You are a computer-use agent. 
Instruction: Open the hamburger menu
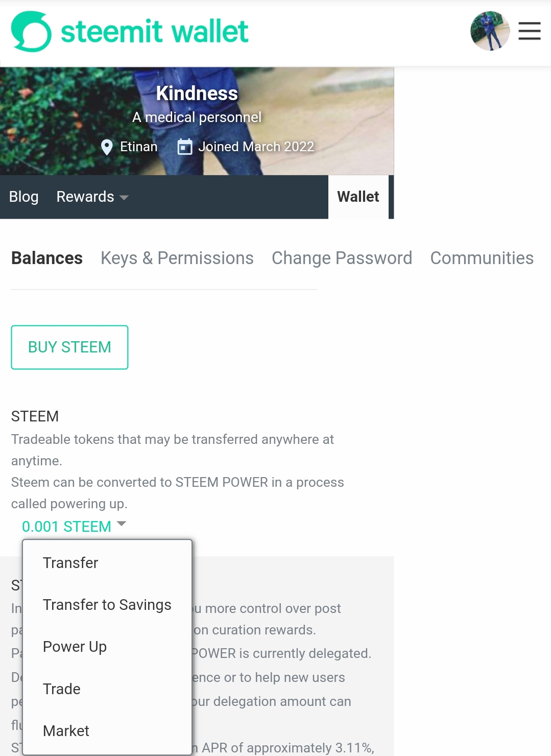pyautogui.click(x=529, y=31)
